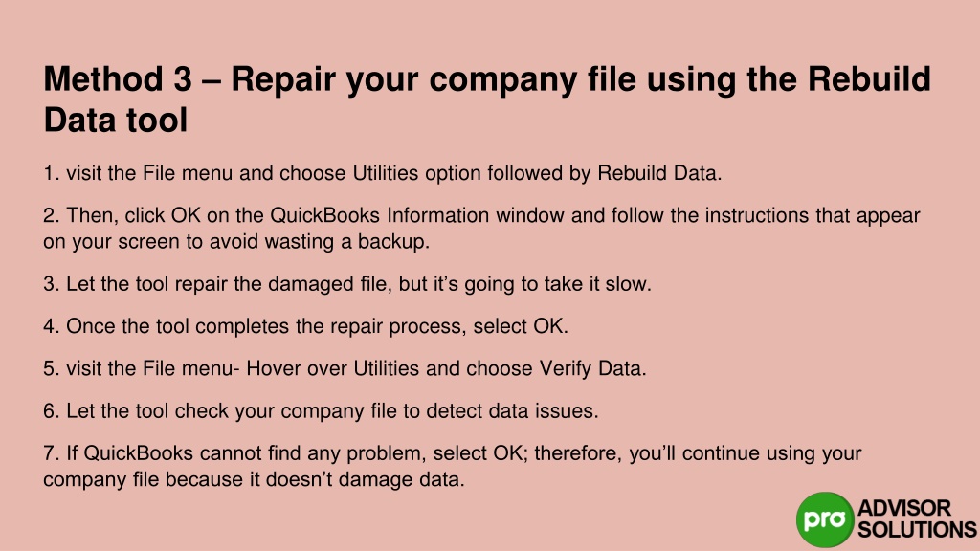Click the word 'Utilities' in step 1
980x551 pixels.
(x=386, y=173)
